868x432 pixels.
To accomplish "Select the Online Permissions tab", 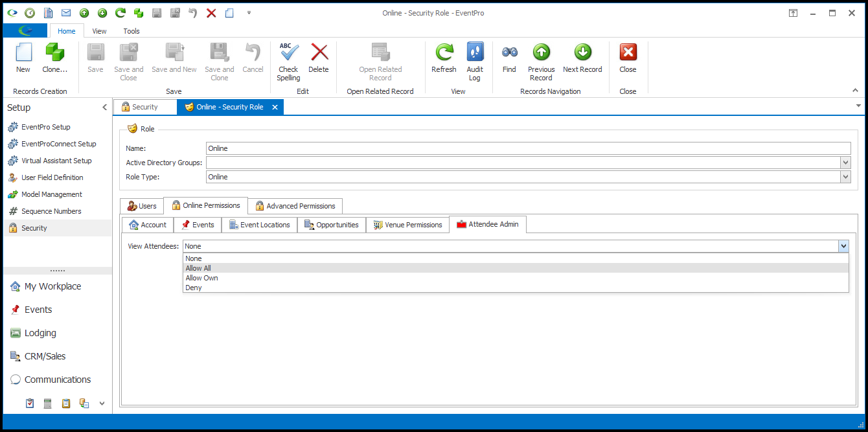I will click(x=205, y=205).
